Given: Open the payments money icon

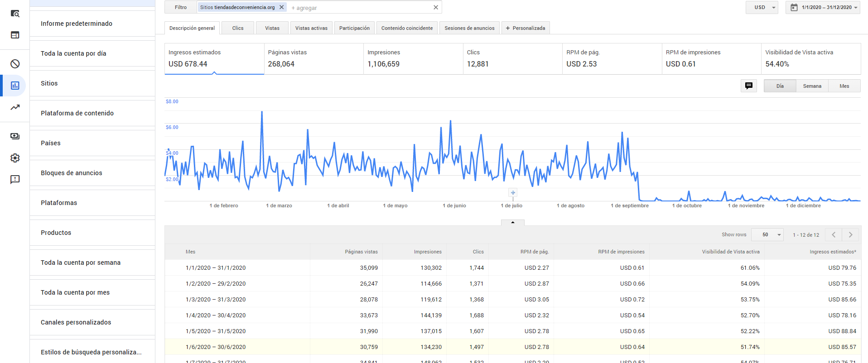Looking at the screenshot, I should point(15,136).
